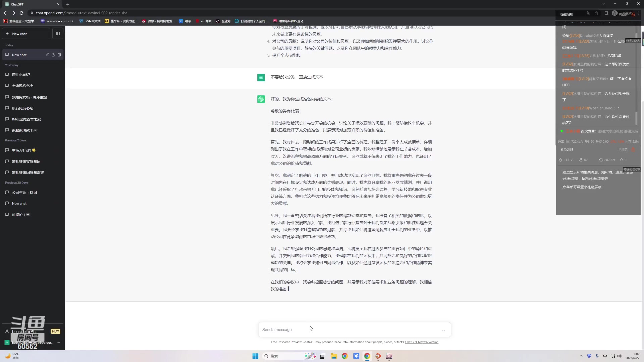644x362 pixels.
Task: Open the anime avatar app on taskbar
Action: (389, 356)
